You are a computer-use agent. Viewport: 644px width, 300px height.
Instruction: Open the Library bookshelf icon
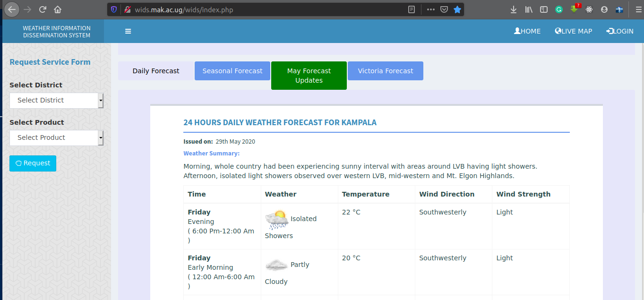[529, 9]
